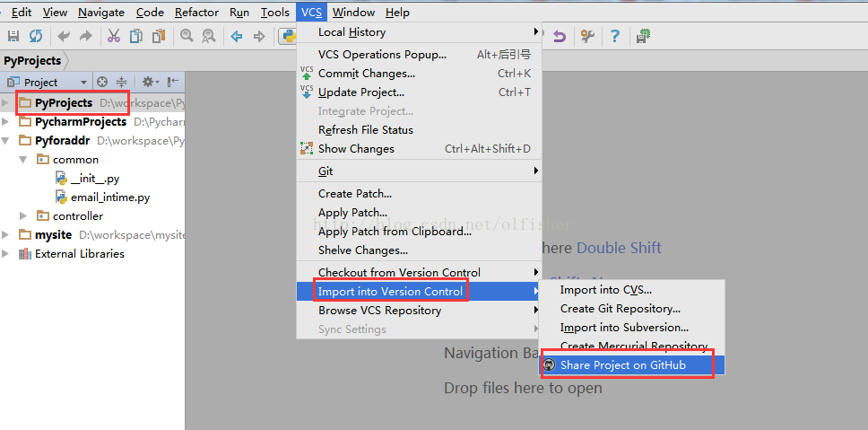868x430 pixels.
Task: Select Import into CVS option
Action: [x=631, y=289]
